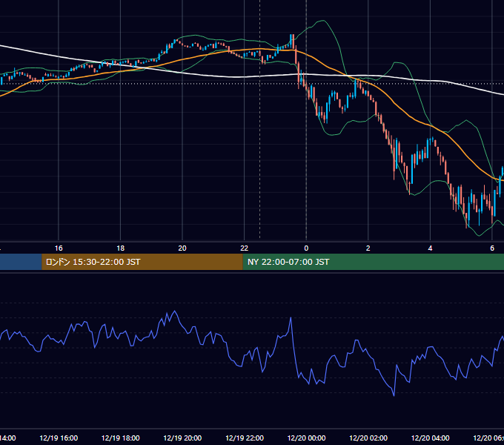Click the 12/20 02:00 date label
Image resolution: width=504 pixels, height=445 pixels.
[x=368, y=438]
